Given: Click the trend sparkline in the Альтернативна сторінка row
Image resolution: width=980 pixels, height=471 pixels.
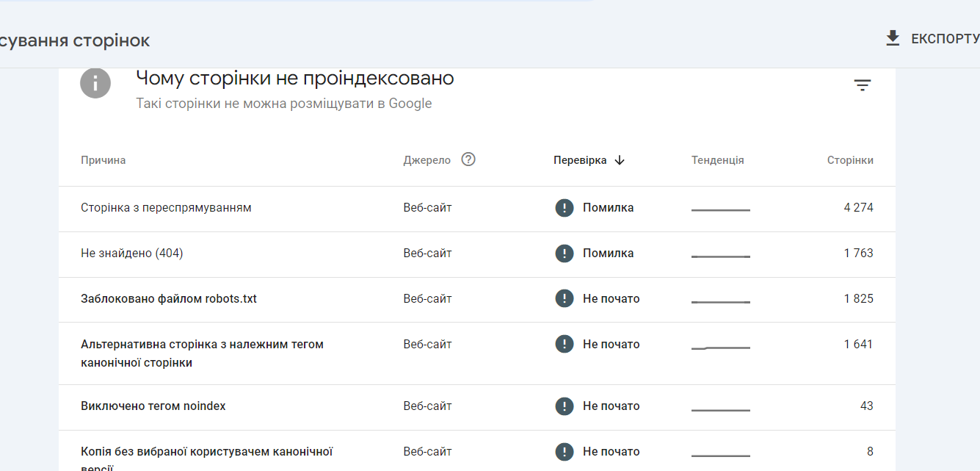Looking at the screenshot, I should click(721, 347).
